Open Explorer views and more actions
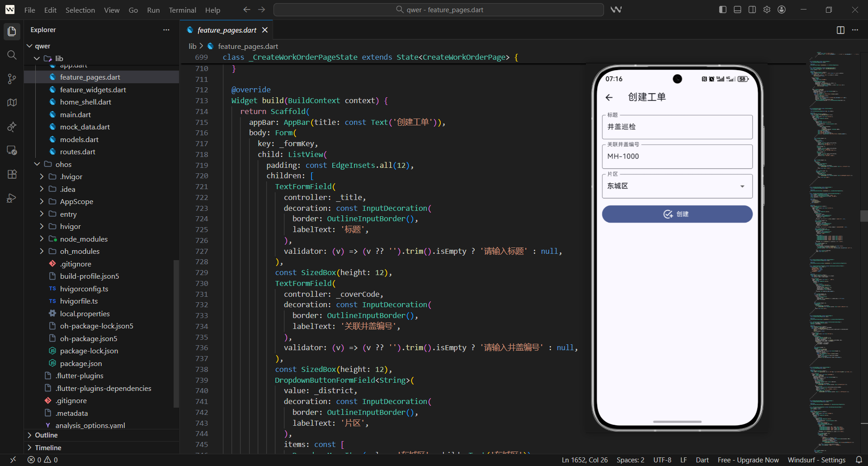 [166, 30]
